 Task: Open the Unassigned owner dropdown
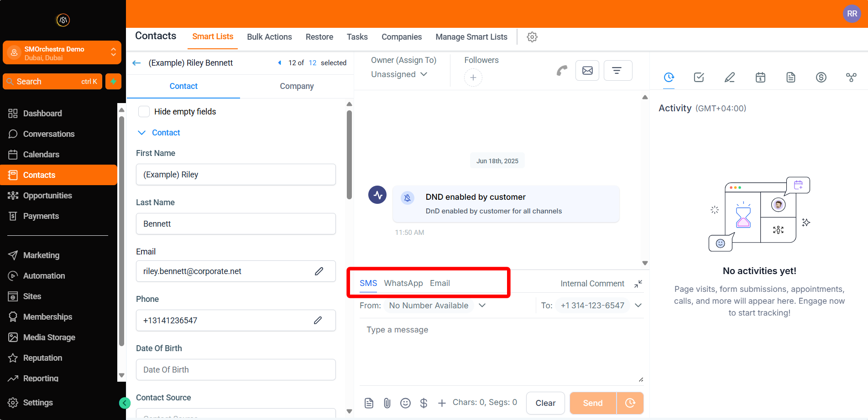pos(399,74)
